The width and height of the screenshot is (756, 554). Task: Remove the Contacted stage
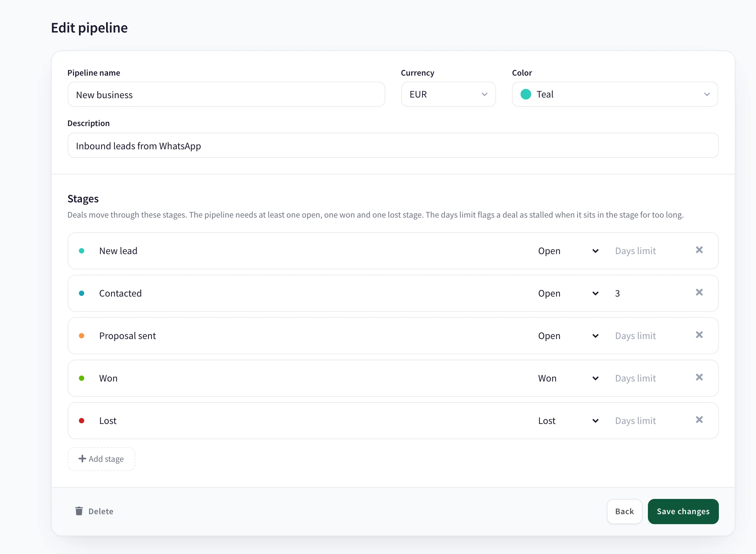pyautogui.click(x=699, y=293)
